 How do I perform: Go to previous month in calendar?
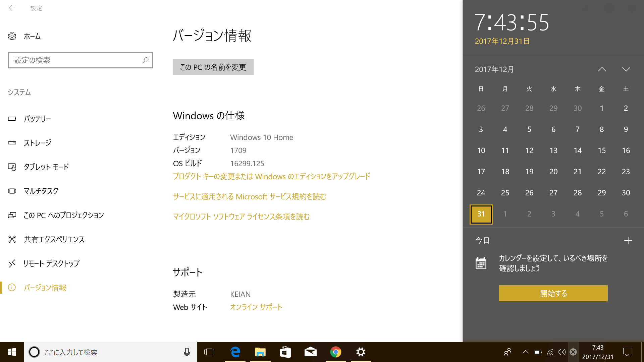[x=602, y=69]
